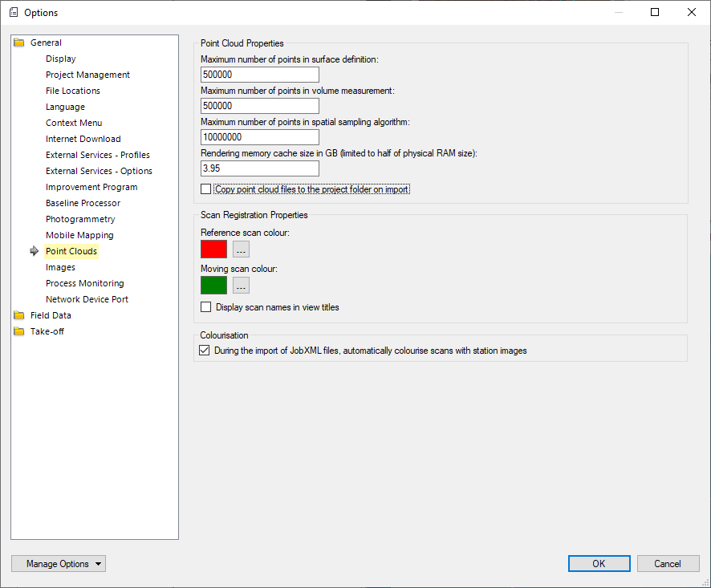Open the reference scan colour picker button
This screenshot has height=588, width=711.
pos(241,249)
